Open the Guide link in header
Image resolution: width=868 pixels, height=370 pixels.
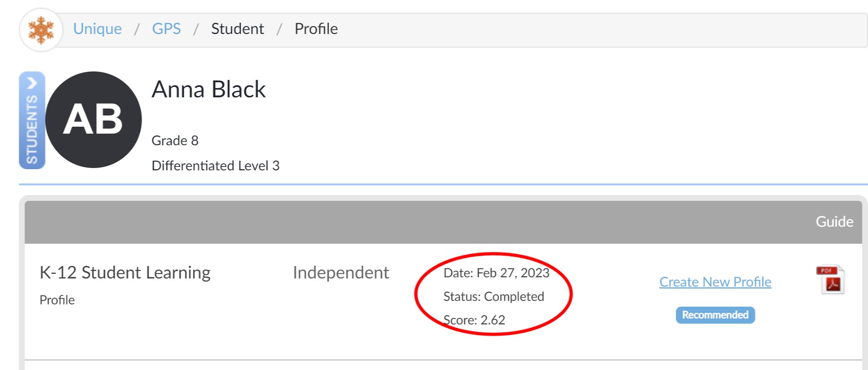click(834, 222)
